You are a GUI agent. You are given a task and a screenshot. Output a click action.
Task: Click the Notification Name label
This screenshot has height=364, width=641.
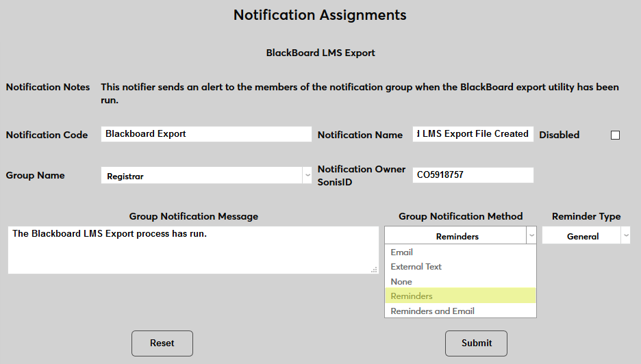point(360,135)
